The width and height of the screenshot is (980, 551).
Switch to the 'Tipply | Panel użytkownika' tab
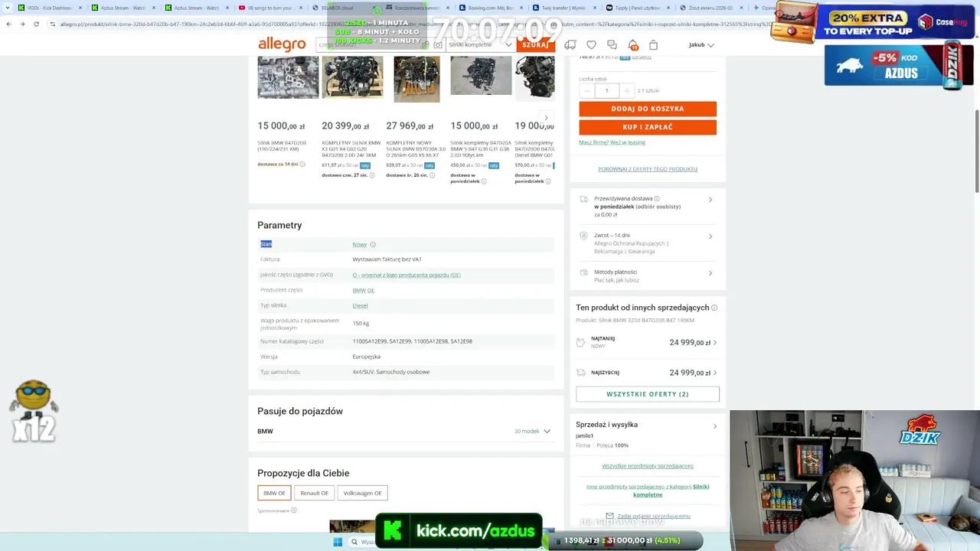click(635, 8)
